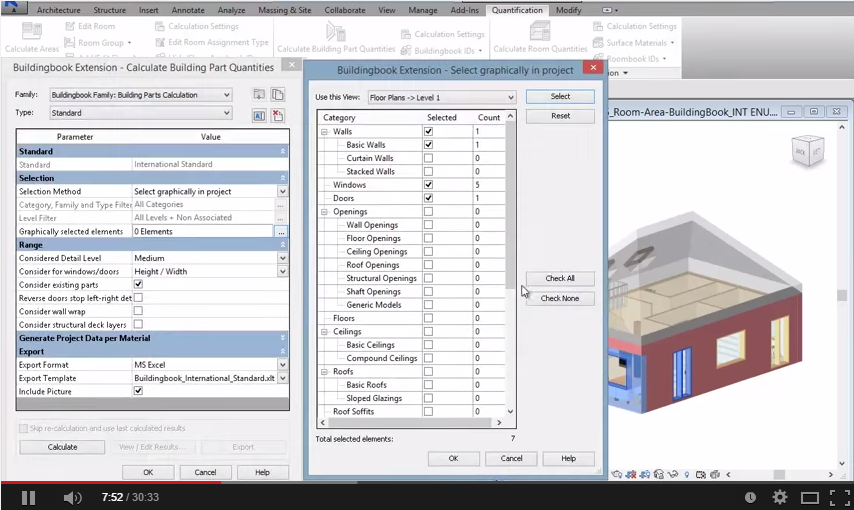Uncheck the Basic Walls checkbox
Viewport: 854px width, 510px height.
(x=429, y=144)
